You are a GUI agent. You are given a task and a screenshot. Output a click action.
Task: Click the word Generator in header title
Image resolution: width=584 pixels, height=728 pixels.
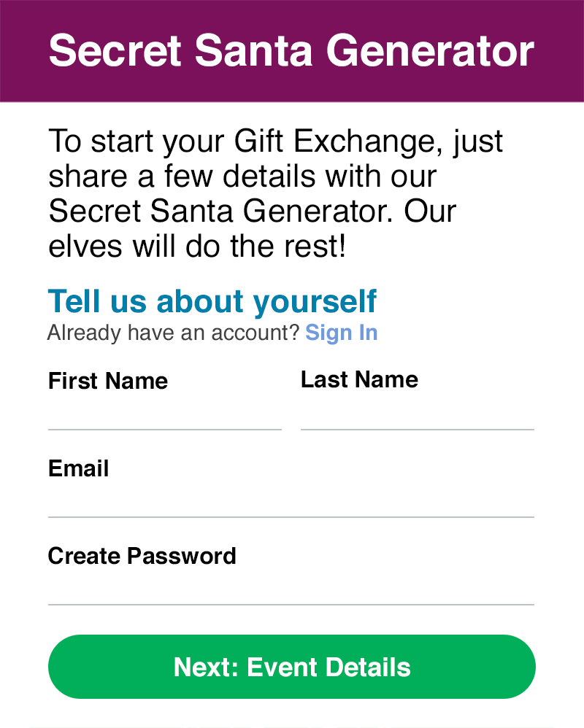pyautogui.click(x=430, y=51)
